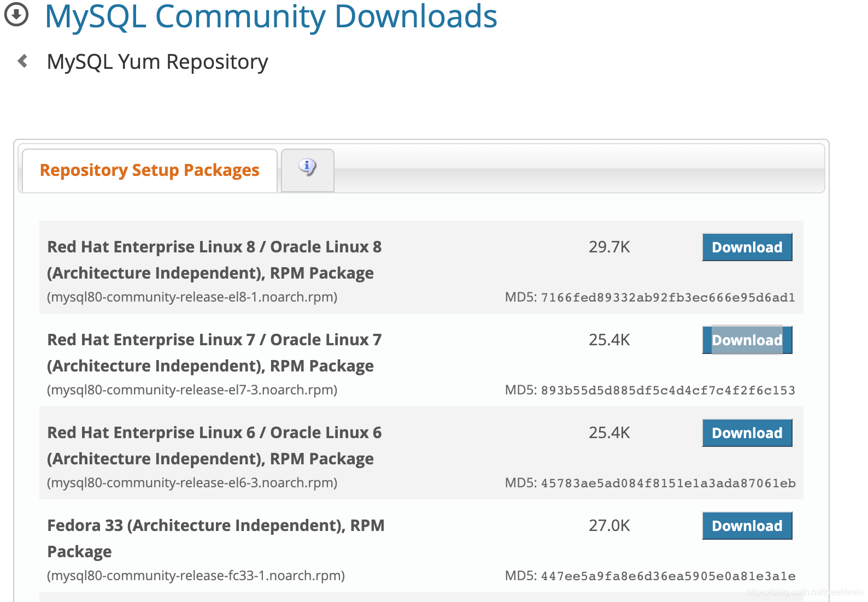Click the MD5 hash starting with 45783ae
868x602 pixels.
[x=668, y=483]
